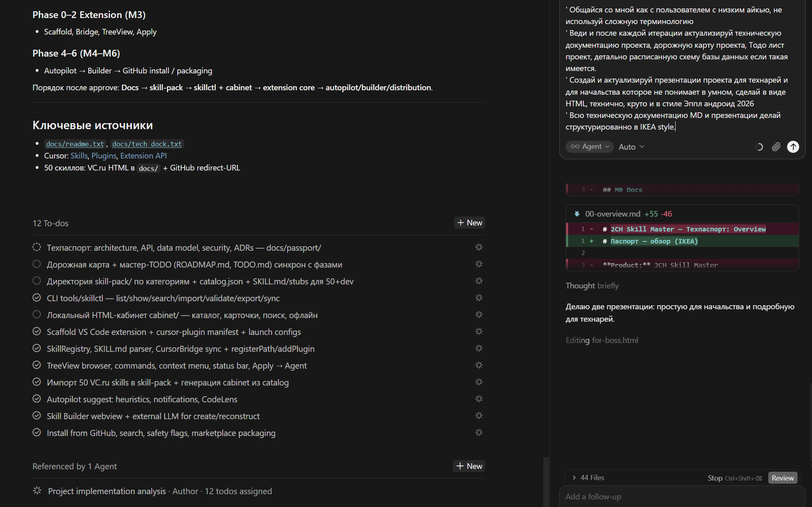Uncheck the Autopilot suggest heuristics to-do

coord(37,399)
